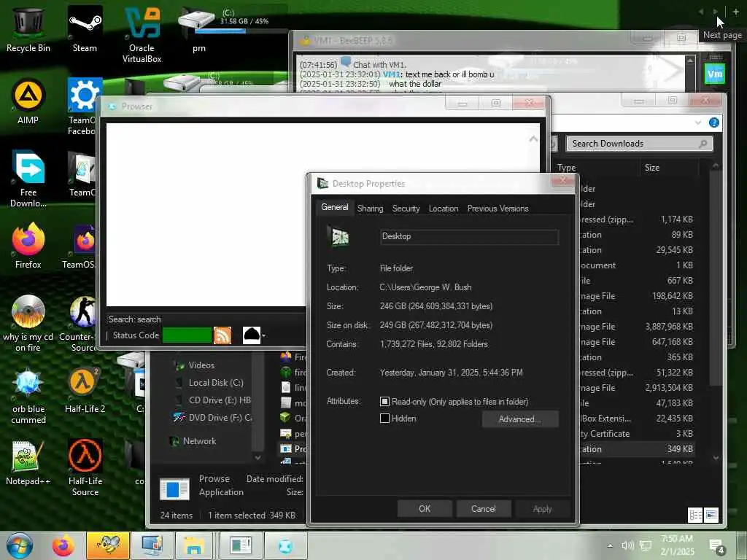
Task: Launch Half-Life 2 desktop shortcut
Action: 85,391
